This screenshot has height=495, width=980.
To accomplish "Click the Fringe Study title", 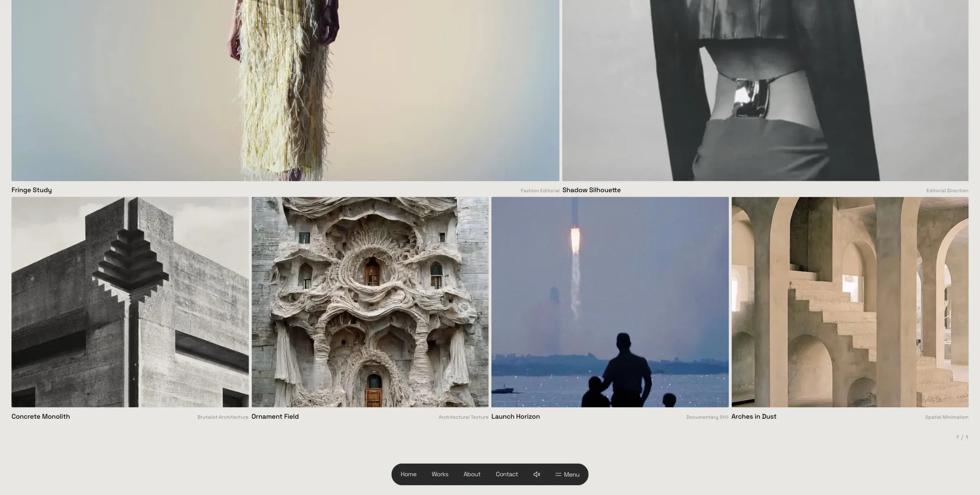I will click(31, 190).
